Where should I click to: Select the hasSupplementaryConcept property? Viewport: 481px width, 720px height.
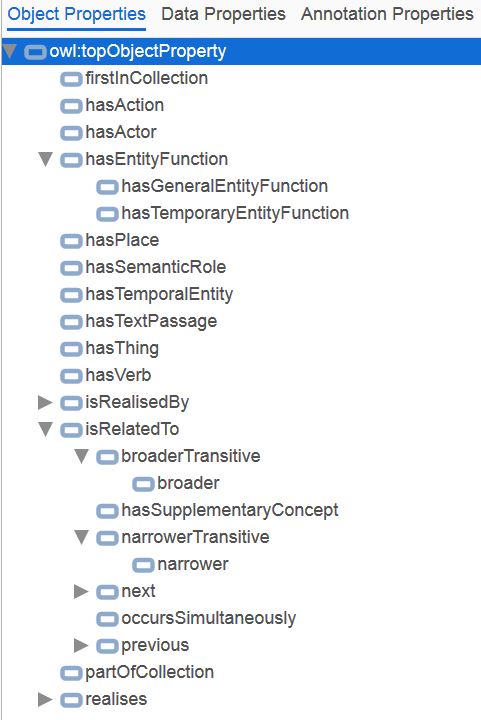[229, 511]
